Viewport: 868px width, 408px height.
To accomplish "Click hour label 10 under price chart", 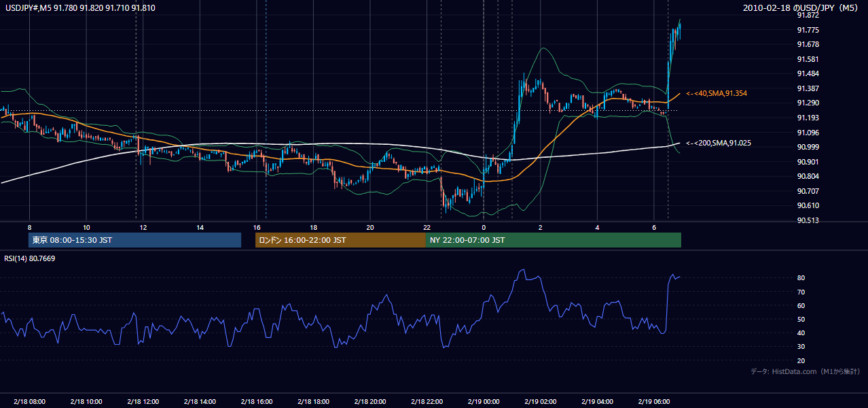I will 86,227.
